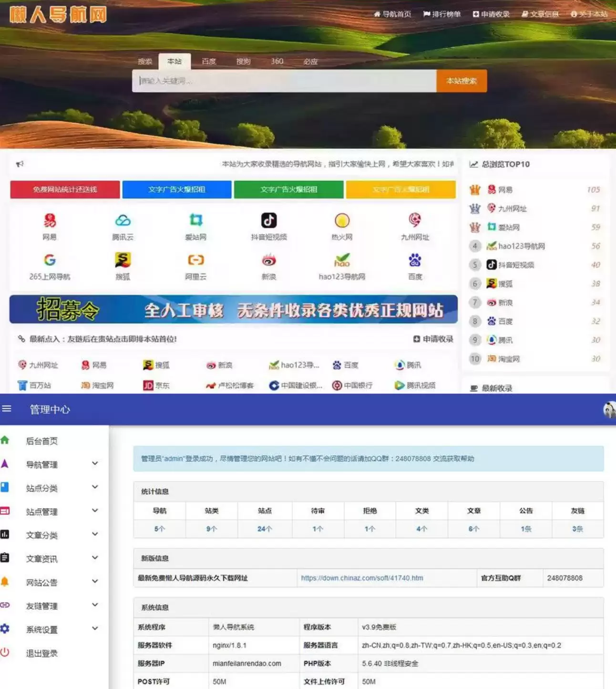Click the 6个 文章 count
Viewport: 616px width, 689px height.
coord(474,529)
